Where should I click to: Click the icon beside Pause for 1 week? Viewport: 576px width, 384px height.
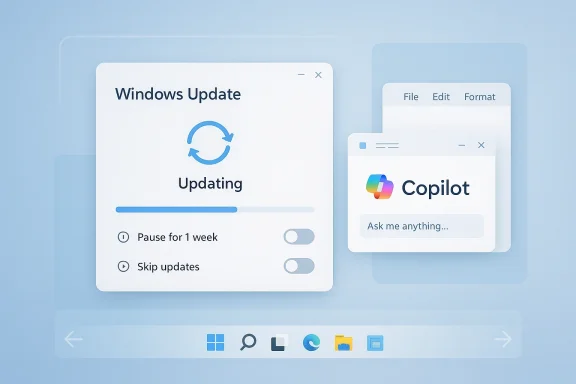point(123,237)
